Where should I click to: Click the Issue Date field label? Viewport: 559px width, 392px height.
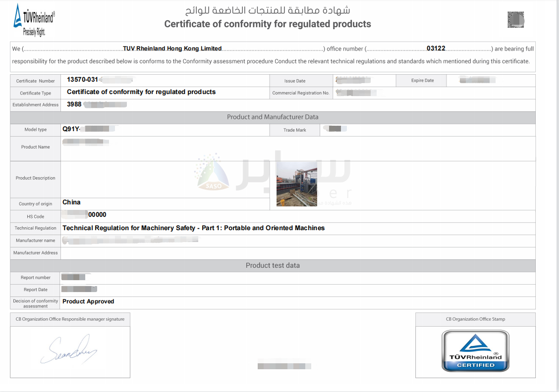[x=295, y=81]
